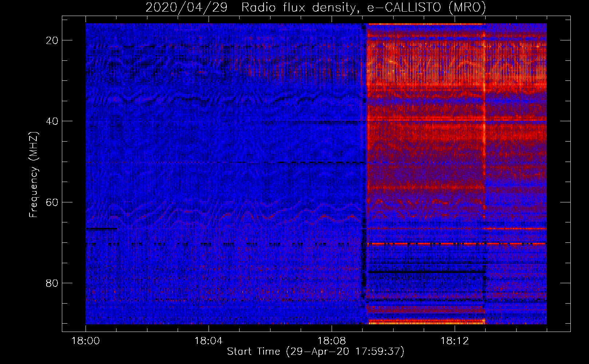Select the 18:04 time tick label
The height and width of the screenshot is (364, 589).
(x=209, y=341)
